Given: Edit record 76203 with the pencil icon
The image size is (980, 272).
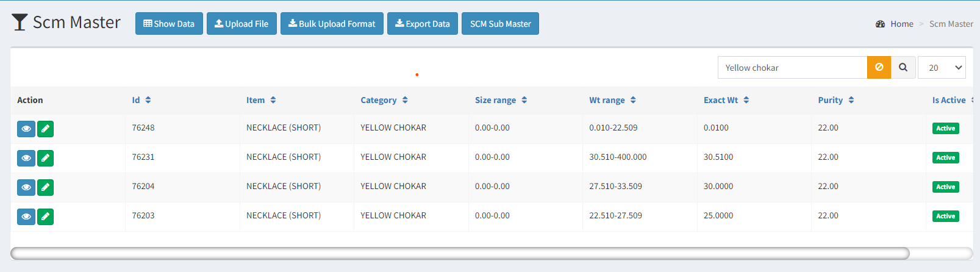Looking at the screenshot, I should coord(45,217).
